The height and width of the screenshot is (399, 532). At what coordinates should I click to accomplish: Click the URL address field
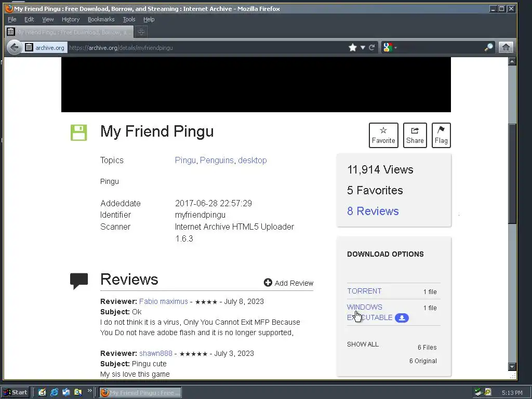click(207, 47)
